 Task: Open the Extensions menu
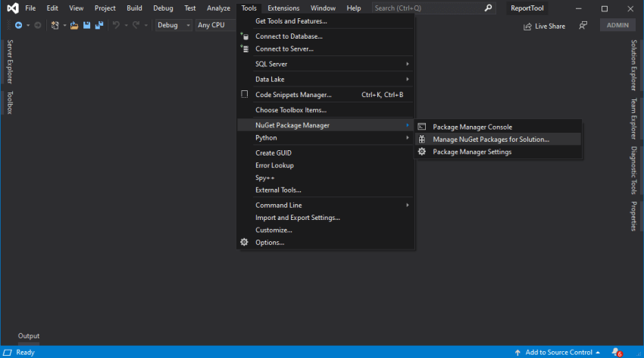[283, 8]
